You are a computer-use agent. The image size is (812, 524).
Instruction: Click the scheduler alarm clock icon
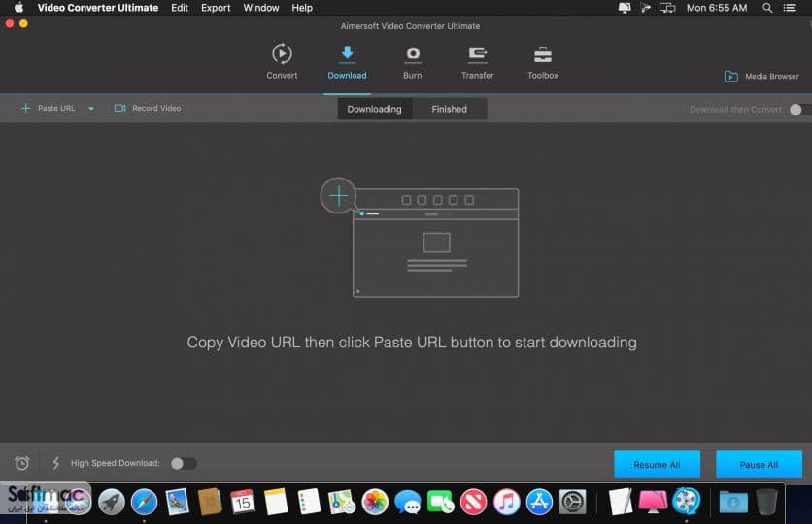tap(21, 463)
